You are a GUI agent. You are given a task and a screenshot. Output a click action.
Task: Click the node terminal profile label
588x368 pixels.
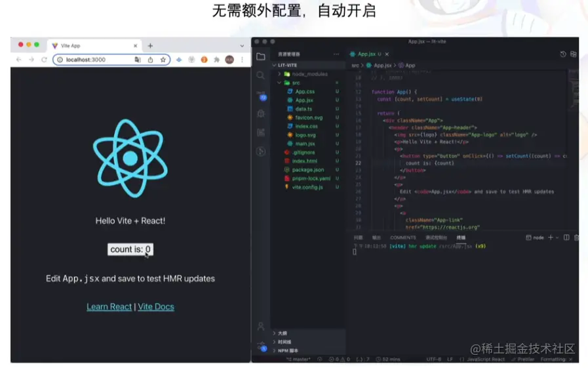pos(535,237)
